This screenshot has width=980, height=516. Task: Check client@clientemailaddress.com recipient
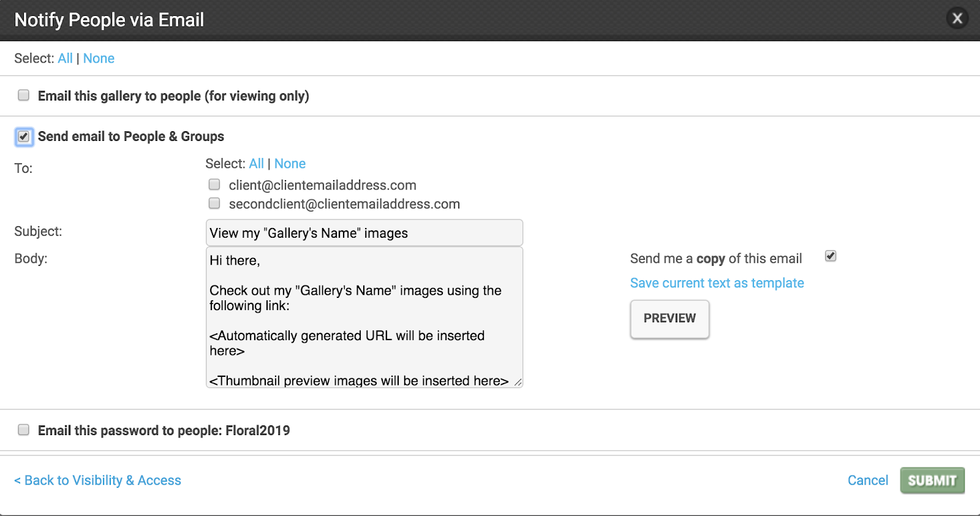(214, 184)
